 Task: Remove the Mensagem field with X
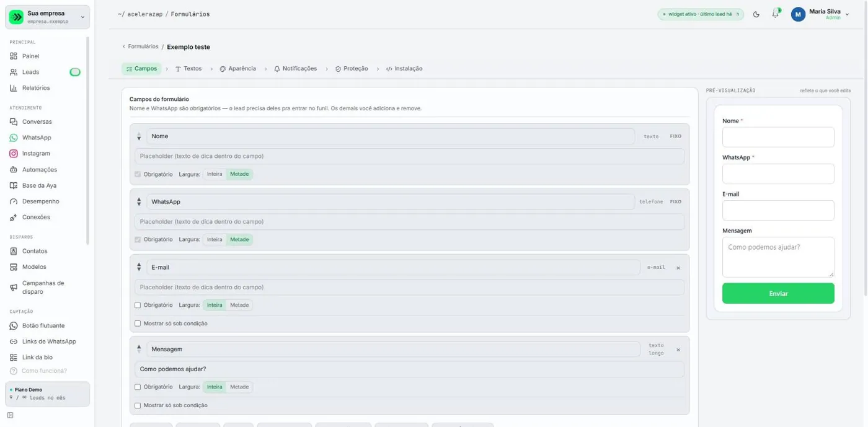click(x=678, y=350)
